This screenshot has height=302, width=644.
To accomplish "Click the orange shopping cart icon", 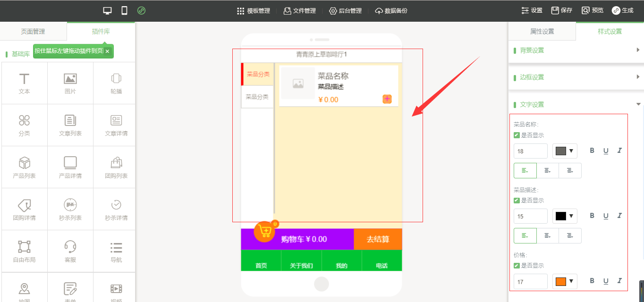I will tap(265, 231).
